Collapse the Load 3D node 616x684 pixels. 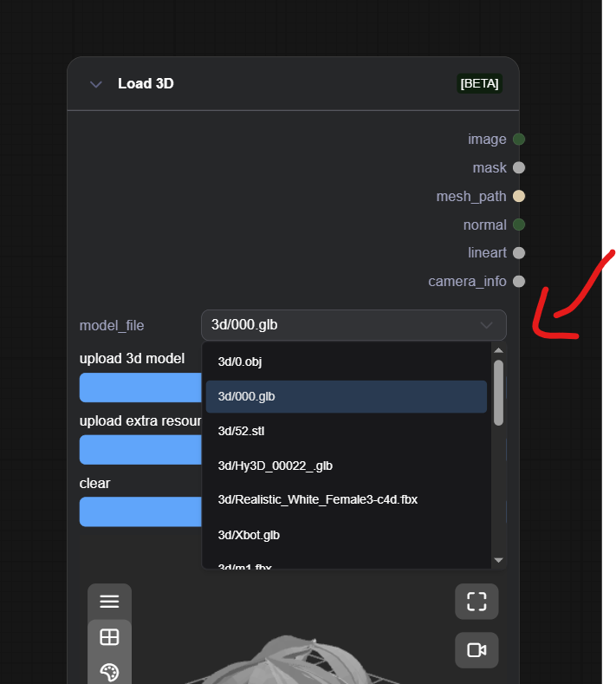95,84
